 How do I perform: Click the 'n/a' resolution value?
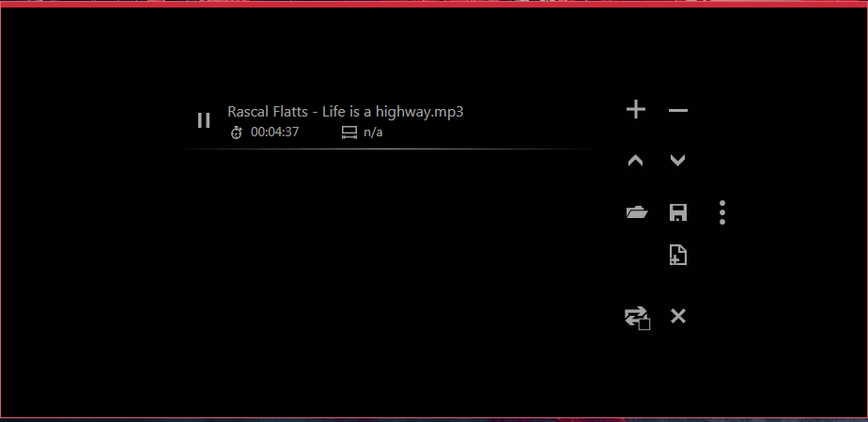[373, 133]
